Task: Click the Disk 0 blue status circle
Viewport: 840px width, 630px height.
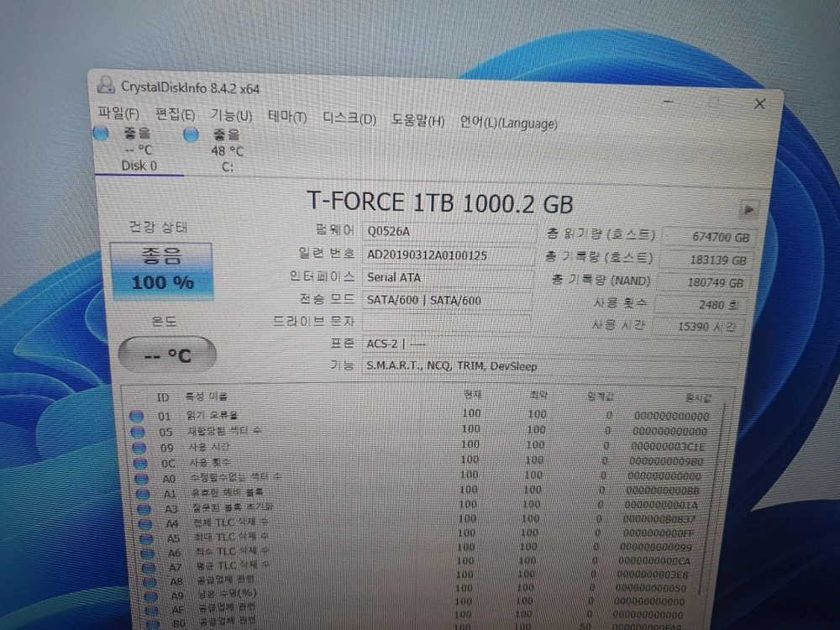Action: 101,133
